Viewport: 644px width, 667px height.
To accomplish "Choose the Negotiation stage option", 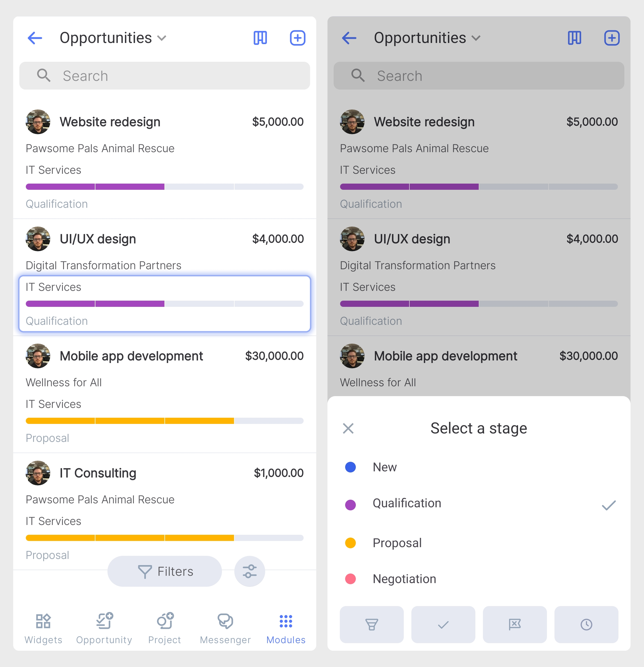I will 479,579.
